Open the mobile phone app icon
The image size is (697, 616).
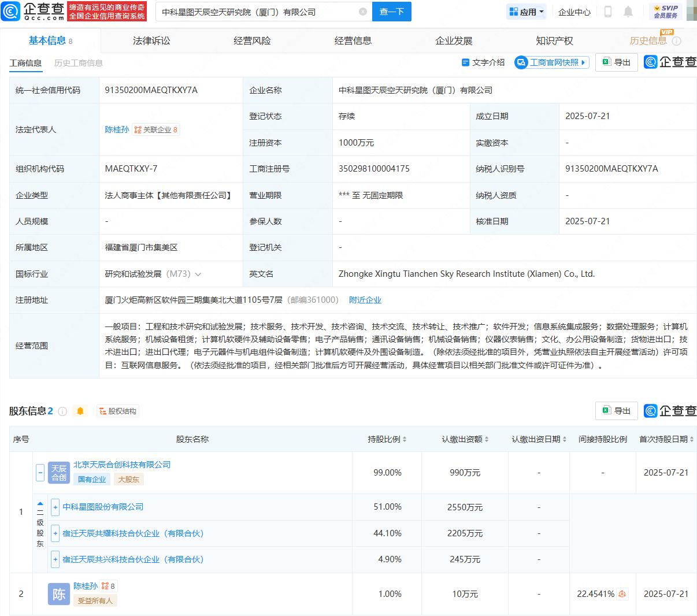[x=607, y=12]
